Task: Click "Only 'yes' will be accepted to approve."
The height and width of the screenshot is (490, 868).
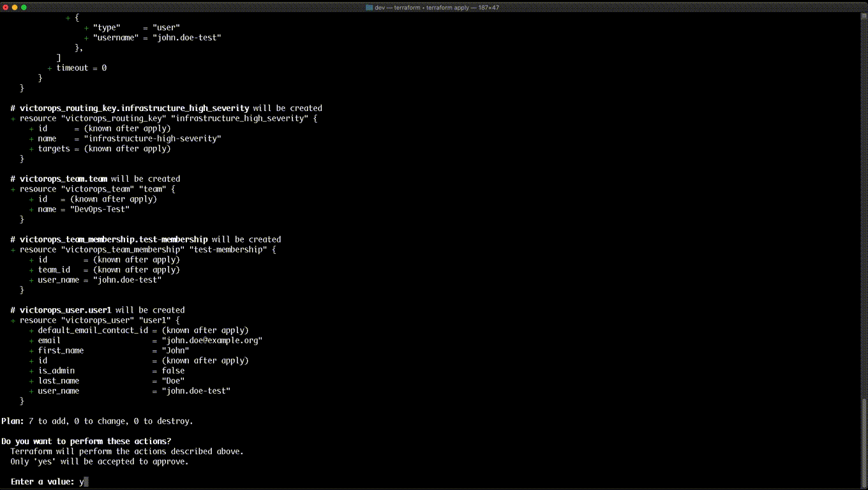Action: (100, 461)
